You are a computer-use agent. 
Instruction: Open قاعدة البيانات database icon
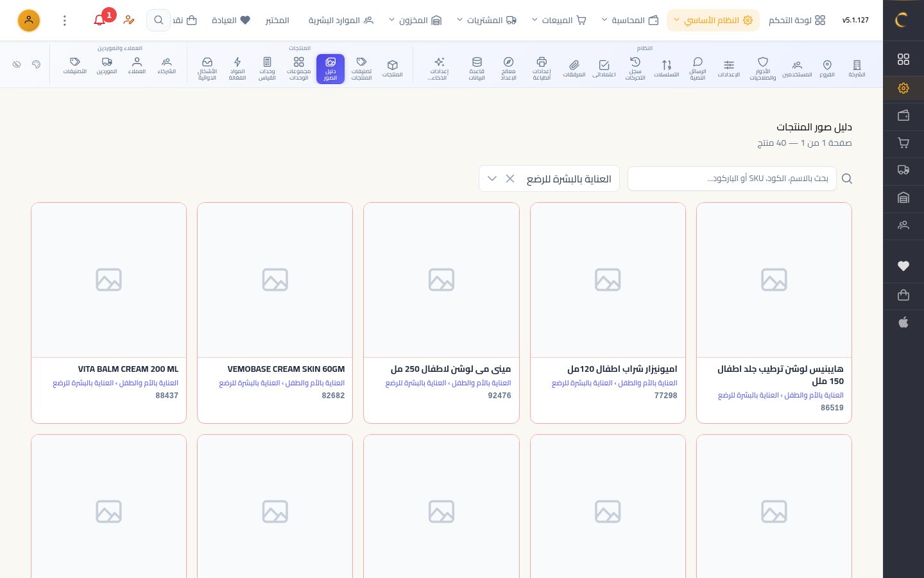pos(477,69)
